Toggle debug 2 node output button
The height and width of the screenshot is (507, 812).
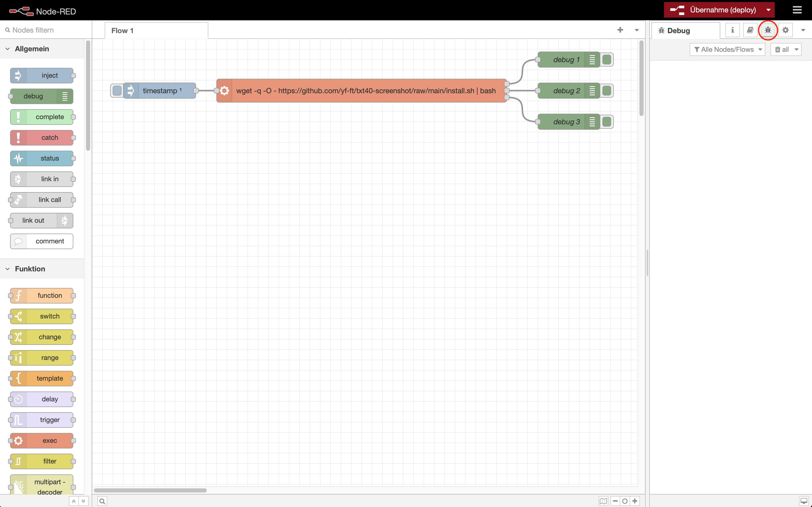607,91
